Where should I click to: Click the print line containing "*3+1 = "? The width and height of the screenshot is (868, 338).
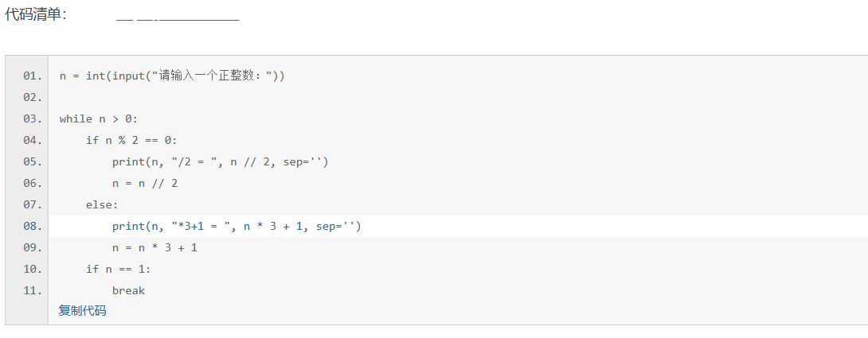[x=237, y=227]
